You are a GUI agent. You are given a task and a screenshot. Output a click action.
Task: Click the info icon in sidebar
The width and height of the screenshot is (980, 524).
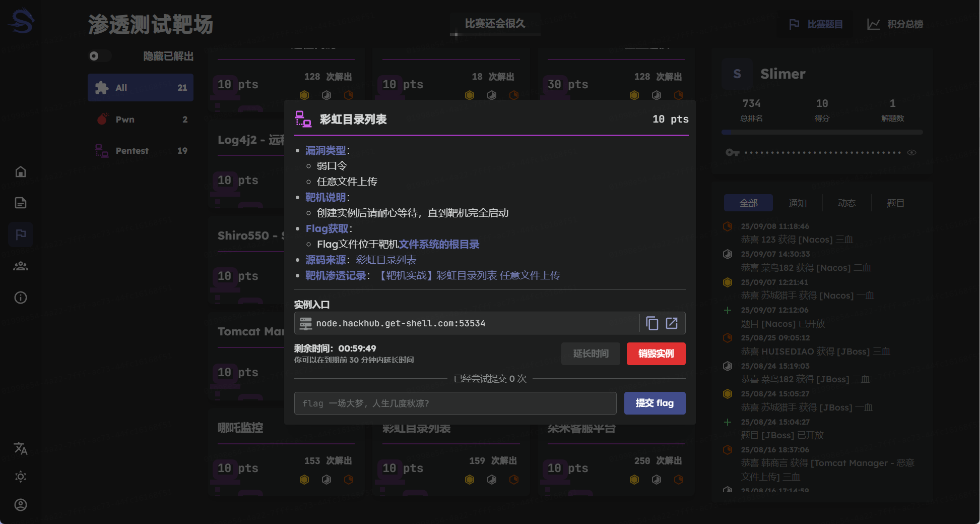[21, 298]
